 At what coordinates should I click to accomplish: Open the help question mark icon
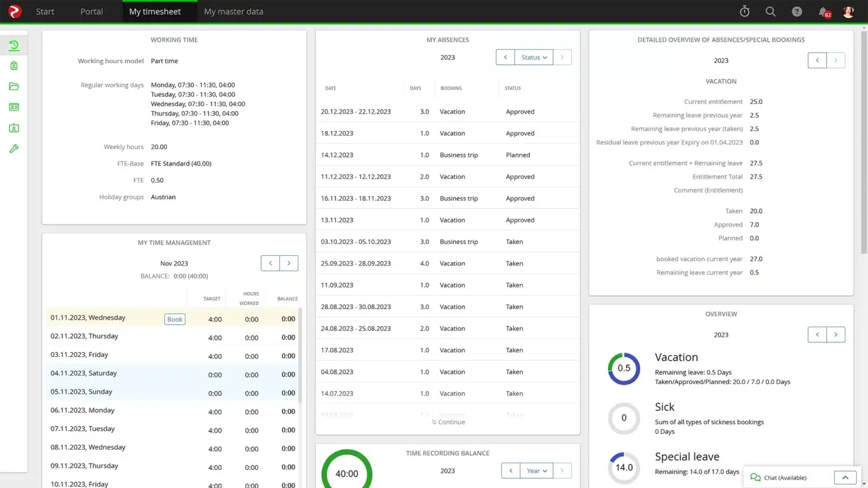tap(797, 11)
